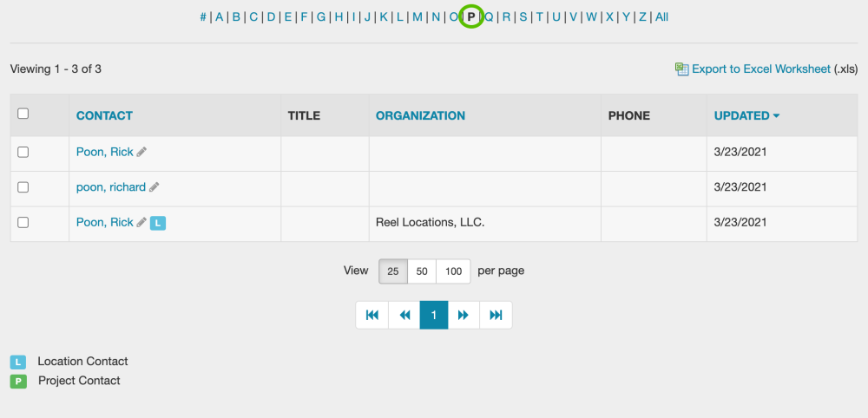
Task: Select checkbox for Reel Locations contact row
Action: pos(23,223)
